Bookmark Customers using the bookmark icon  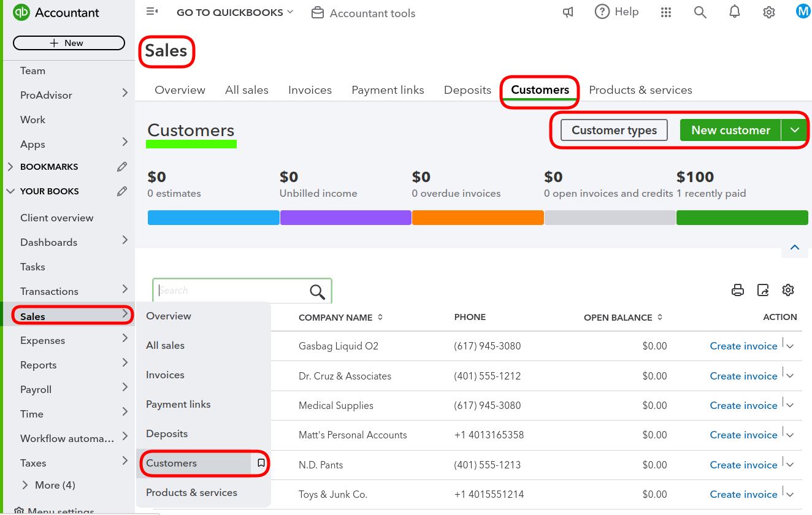pyautogui.click(x=261, y=464)
